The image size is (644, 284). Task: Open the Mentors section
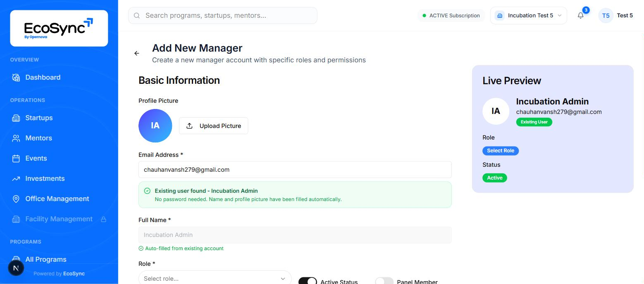coord(59,138)
